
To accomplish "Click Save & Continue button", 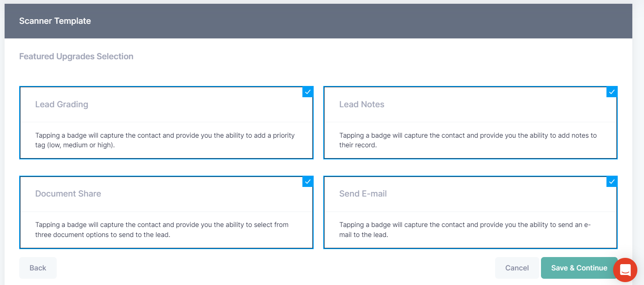I will click(579, 268).
